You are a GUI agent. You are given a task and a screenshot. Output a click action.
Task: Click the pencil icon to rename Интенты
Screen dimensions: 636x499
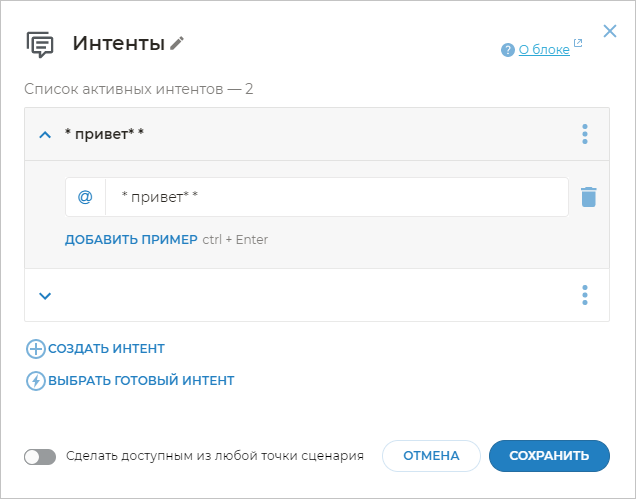click(x=177, y=43)
